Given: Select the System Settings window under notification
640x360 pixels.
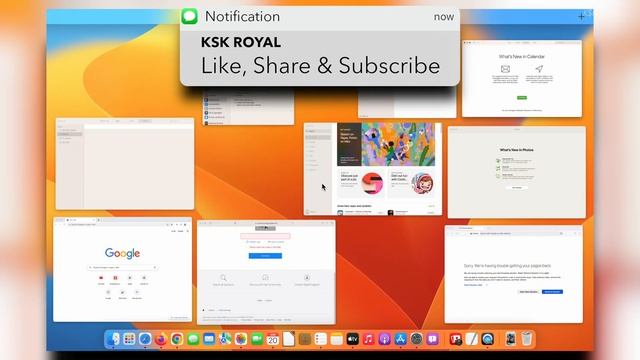Looking at the screenshot, I should point(248,107).
